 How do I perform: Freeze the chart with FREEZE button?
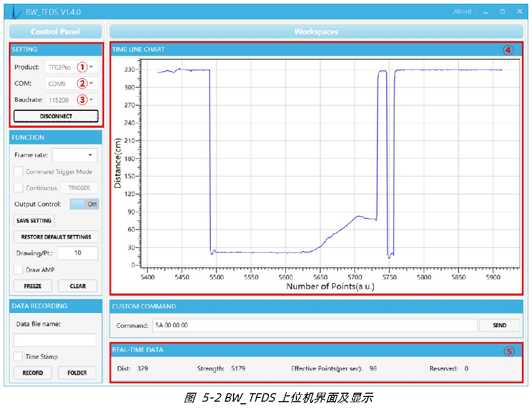pos(33,286)
